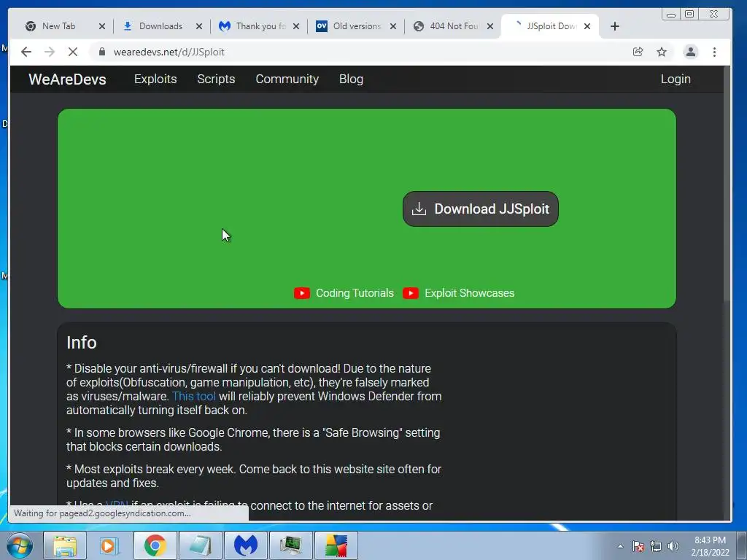
Task: Open a new tab with plus button
Action: (x=615, y=26)
